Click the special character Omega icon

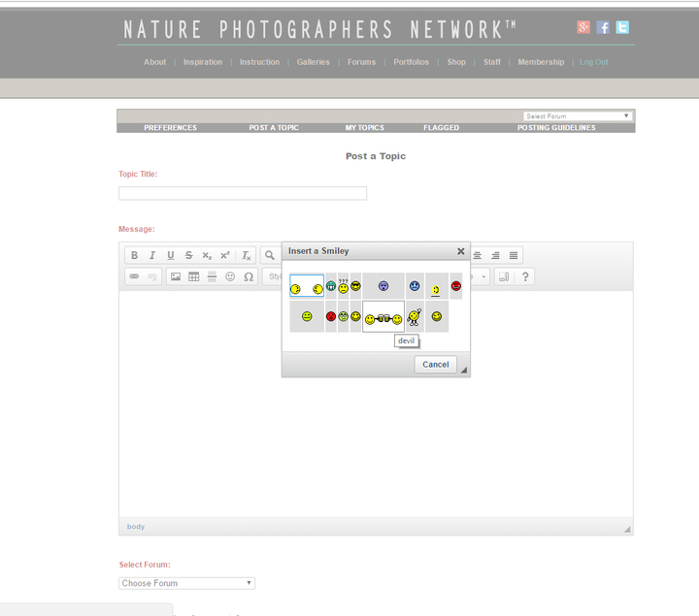point(249,276)
